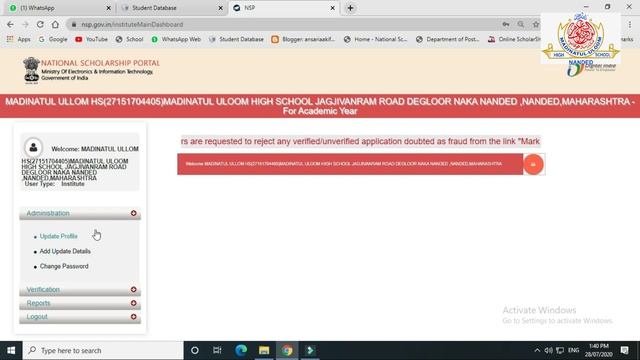Image resolution: width=640 pixels, height=360 pixels.
Task: Open the Chrome three-dot menu
Action: point(630,24)
